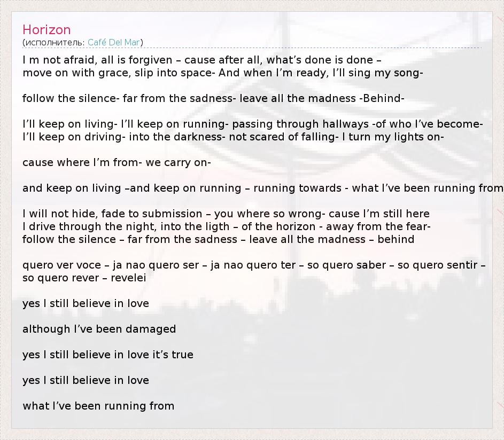Click the line "cause where I'm from- we carry on-"
Image resolution: width=504 pixels, height=440 pixels.
pos(117,162)
